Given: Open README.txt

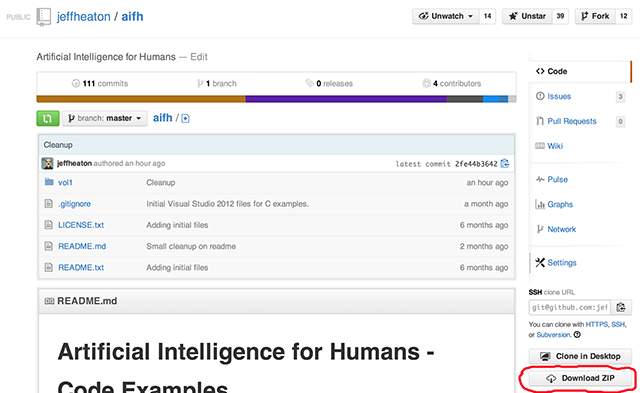Looking at the screenshot, I should (81, 267).
